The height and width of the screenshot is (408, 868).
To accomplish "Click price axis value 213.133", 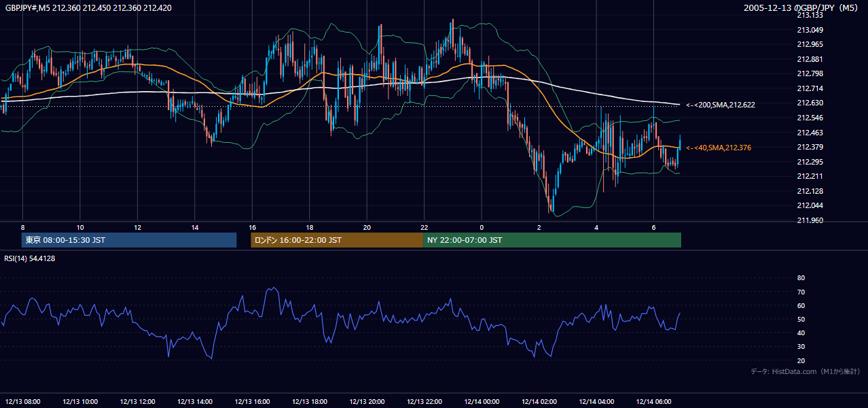I will coord(810,15).
